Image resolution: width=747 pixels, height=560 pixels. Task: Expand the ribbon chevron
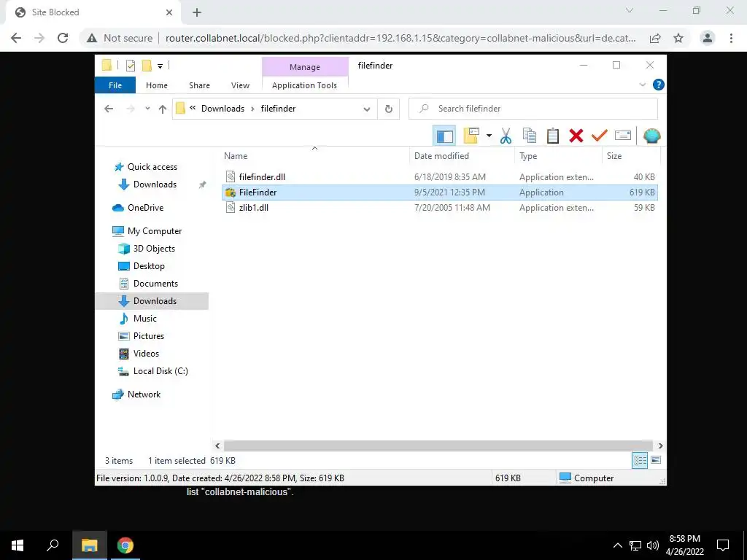pyautogui.click(x=642, y=85)
